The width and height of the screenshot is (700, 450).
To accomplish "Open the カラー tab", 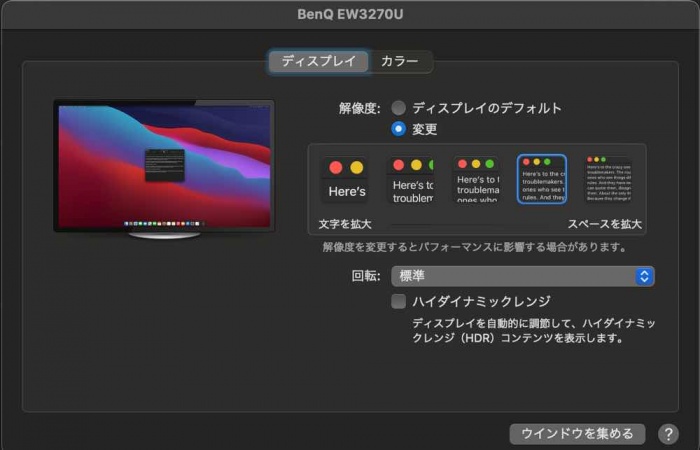I will 400,61.
